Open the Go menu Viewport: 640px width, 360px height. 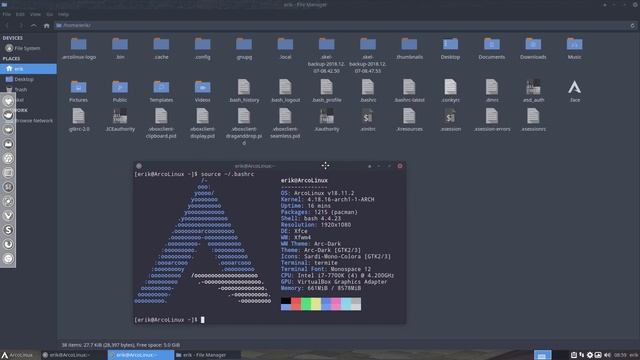(49, 14)
